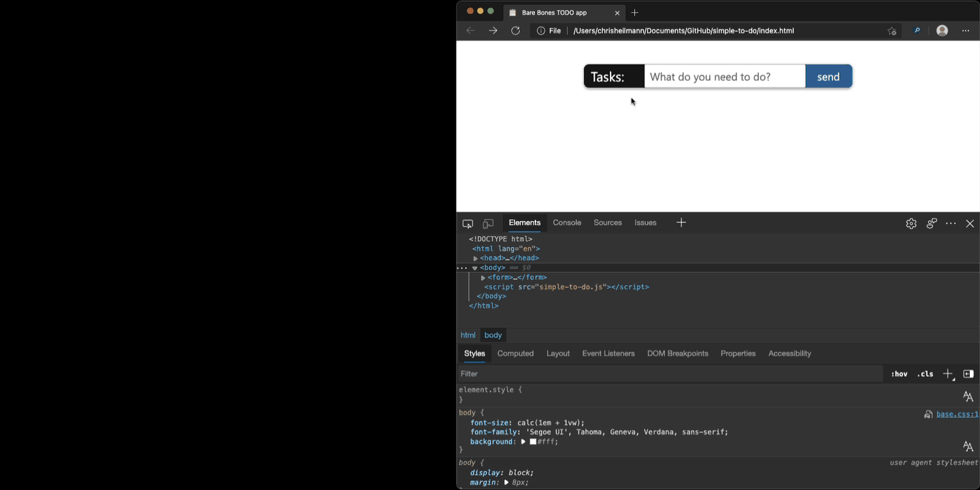
Task: Click the white #fff color swatch
Action: [x=533, y=442]
